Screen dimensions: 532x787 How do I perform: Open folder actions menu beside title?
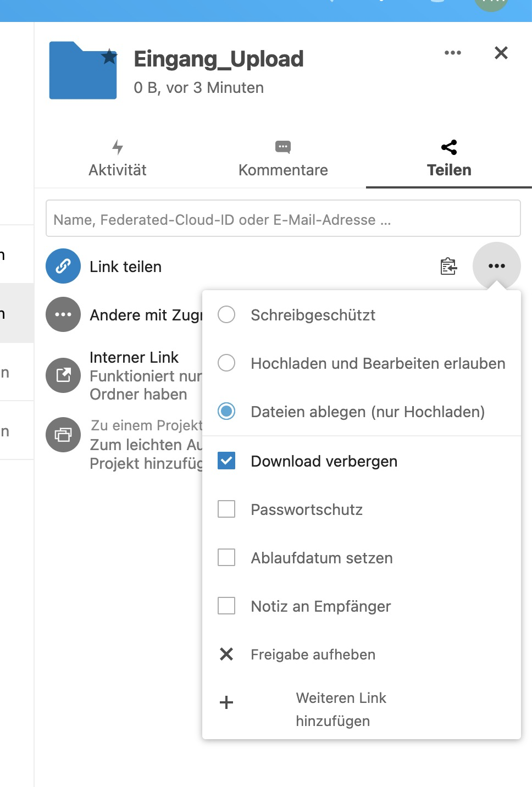(452, 53)
